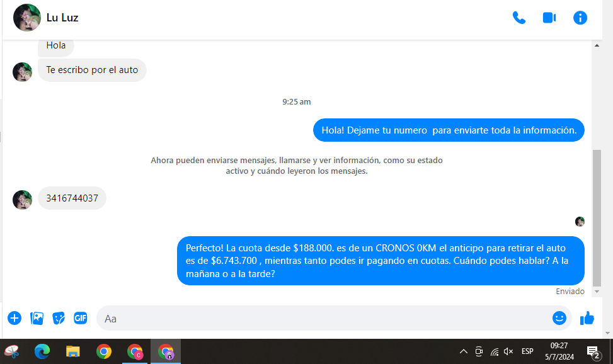Open the Meet Now tray icon
The width and height of the screenshot is (613, 364).
[479, 351]
